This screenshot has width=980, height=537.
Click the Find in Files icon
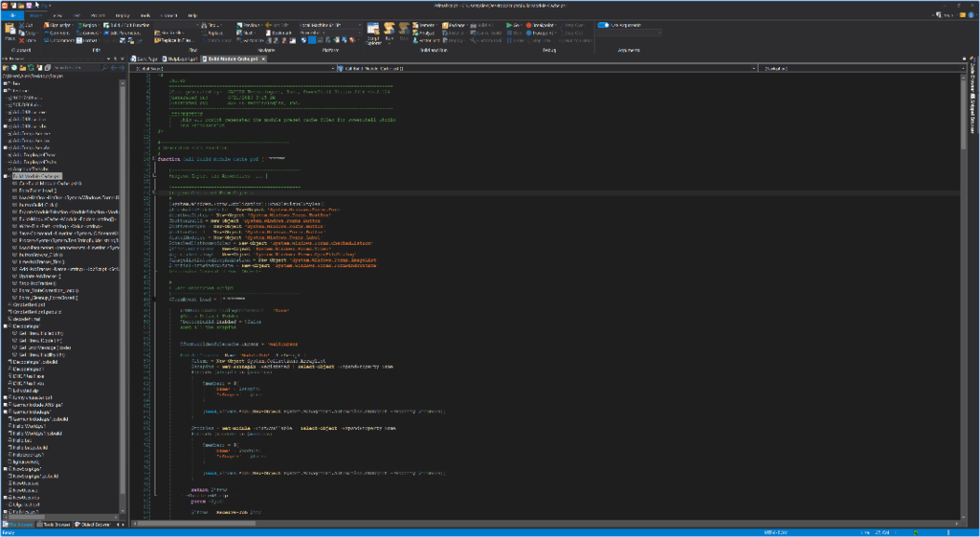[x=158, y=33]
